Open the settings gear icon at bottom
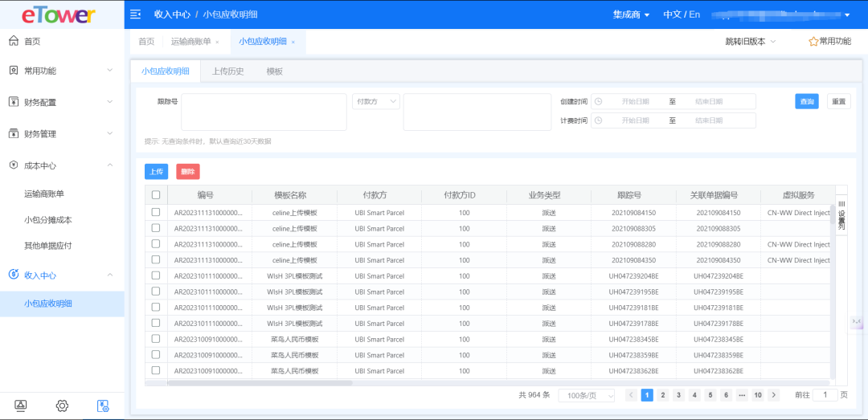The image size is (868, 420). pos(62,406)
